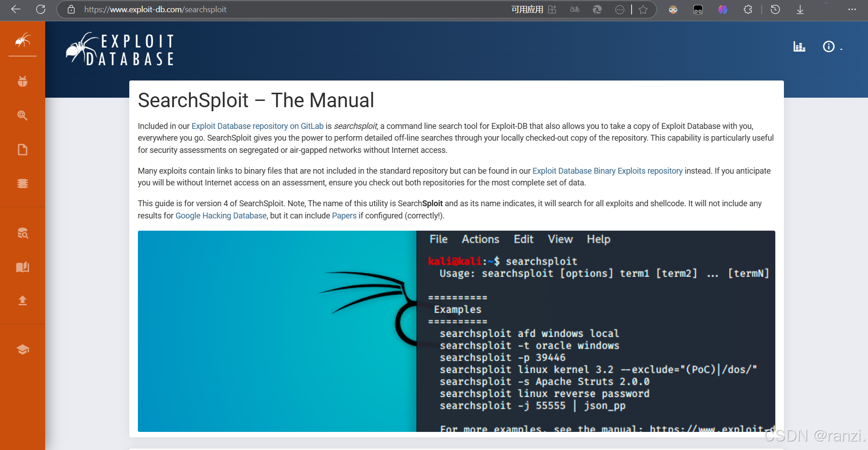This screenshot has width=868, height=450.
Task: Open Exploits bug icon in sidebar
Action: (x=23, y=81)
